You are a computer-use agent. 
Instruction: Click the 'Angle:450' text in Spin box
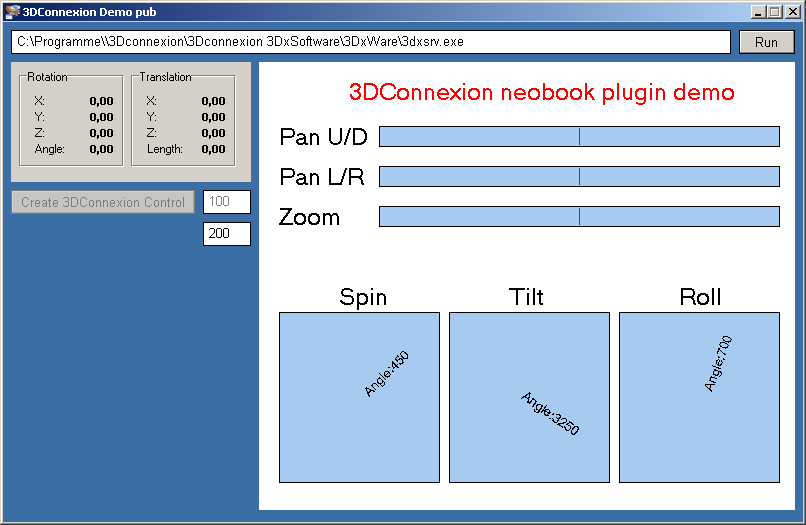click(x=387, y=374)
